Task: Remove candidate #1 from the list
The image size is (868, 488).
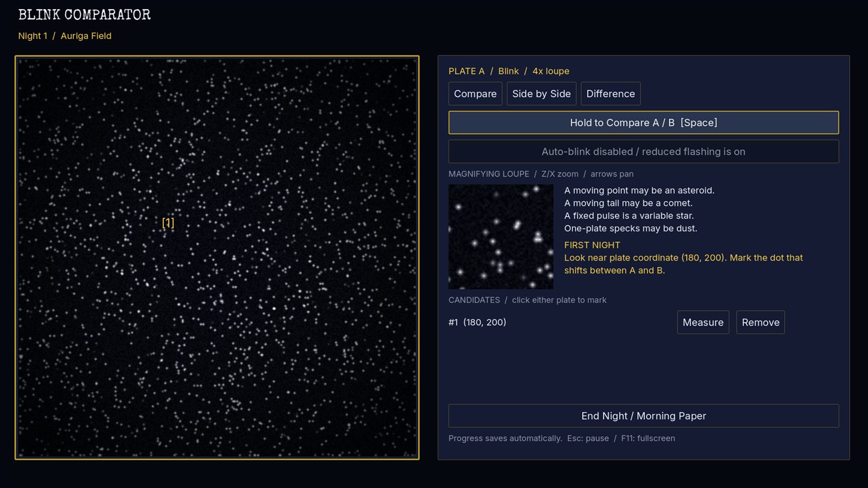Action: (x=761, y=322)
